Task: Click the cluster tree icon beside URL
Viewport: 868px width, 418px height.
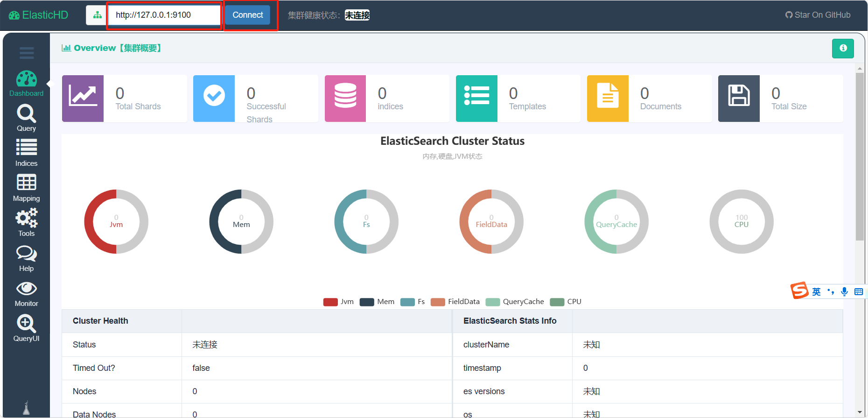Action: [97, 15]
